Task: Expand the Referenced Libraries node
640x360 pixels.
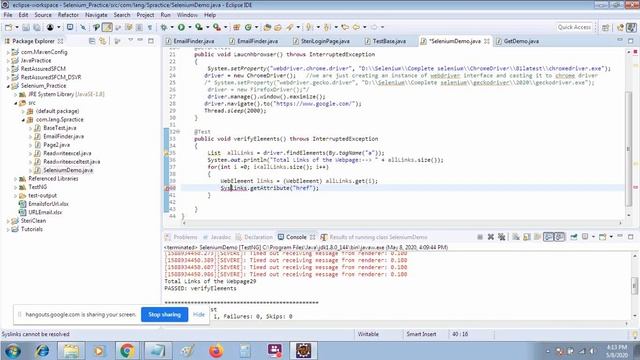Action: click(16, 179)
